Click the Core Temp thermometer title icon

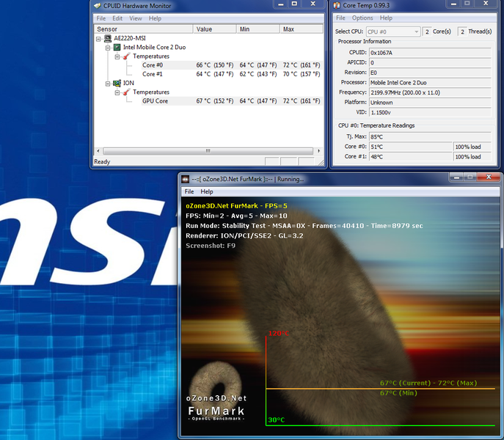(x=337, y=5)
